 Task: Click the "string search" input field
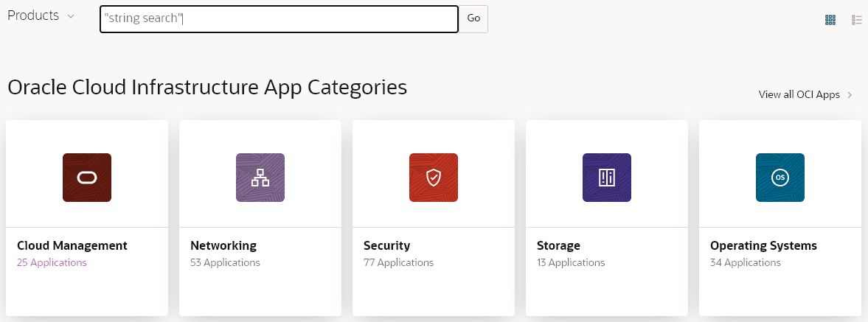pyautogui.click(x=279, y=19)
